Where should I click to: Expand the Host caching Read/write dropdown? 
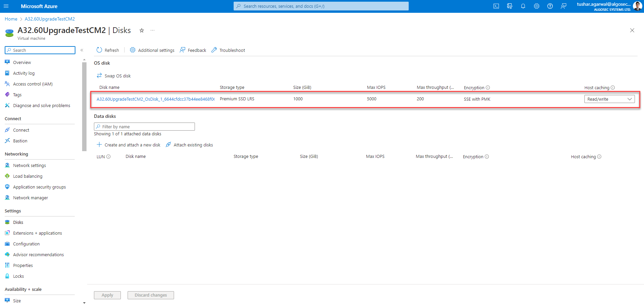point(609,99)
